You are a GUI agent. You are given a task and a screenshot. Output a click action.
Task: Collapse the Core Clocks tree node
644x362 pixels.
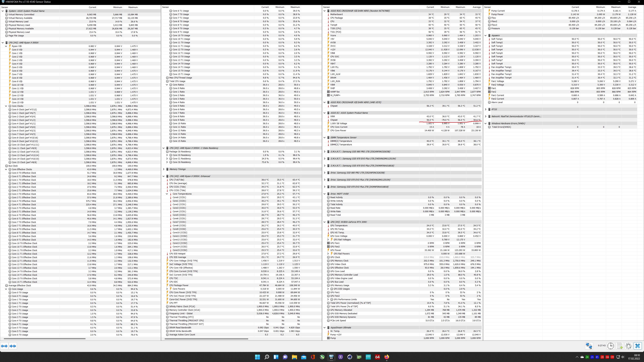[x=6, y=106]
